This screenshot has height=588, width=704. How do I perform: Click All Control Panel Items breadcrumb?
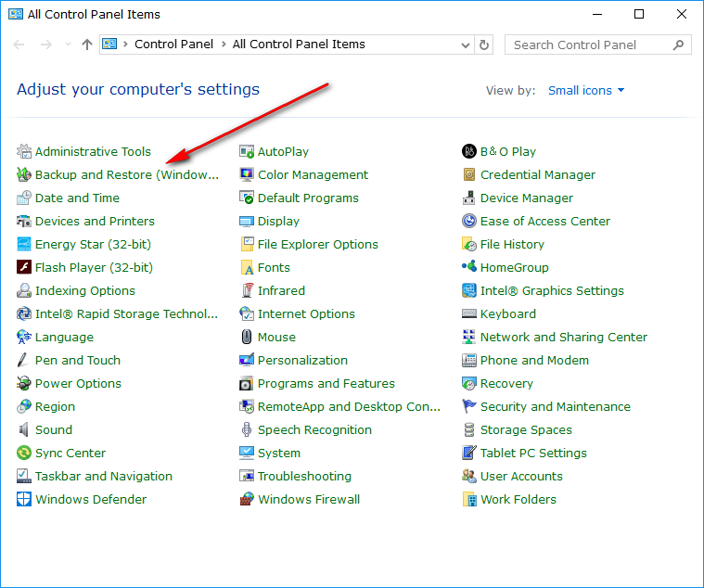[299, 45]
